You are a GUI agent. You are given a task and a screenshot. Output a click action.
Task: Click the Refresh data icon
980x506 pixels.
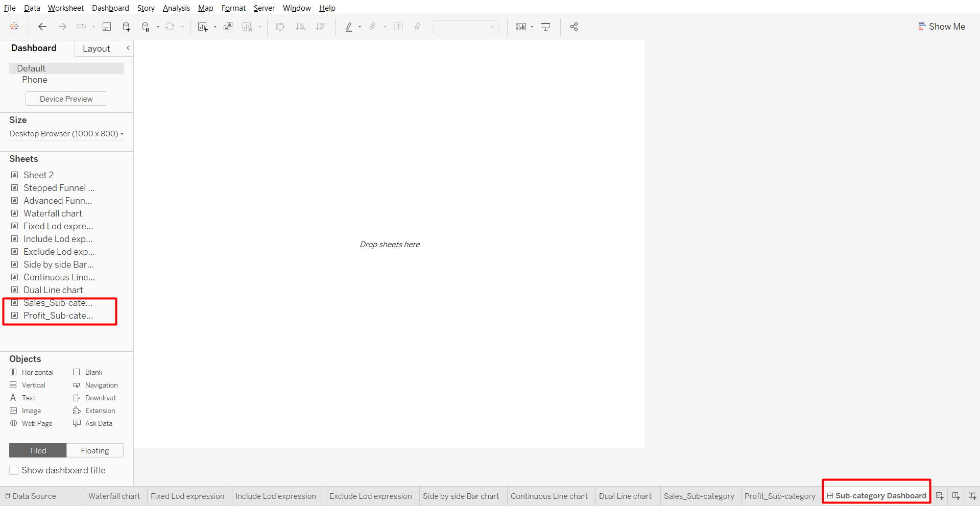[170, 27]
